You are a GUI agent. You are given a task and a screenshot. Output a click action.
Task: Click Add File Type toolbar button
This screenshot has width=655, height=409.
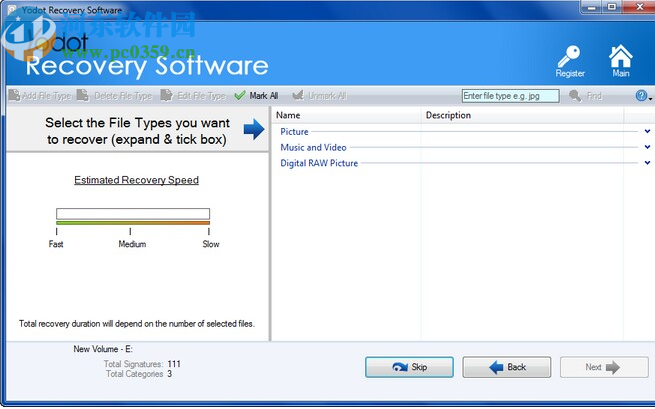coord(40,96)
